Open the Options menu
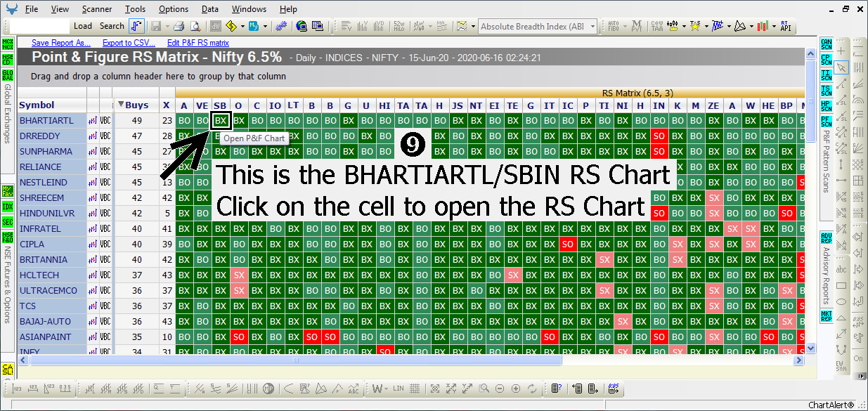The width and height of the screenshot is (868, 411). click(174, 9)
